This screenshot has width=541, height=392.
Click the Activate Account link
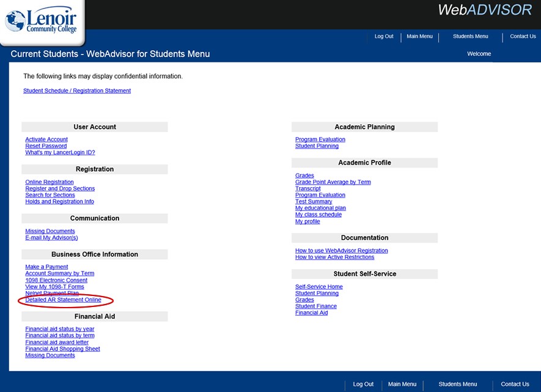click(46, 139)
